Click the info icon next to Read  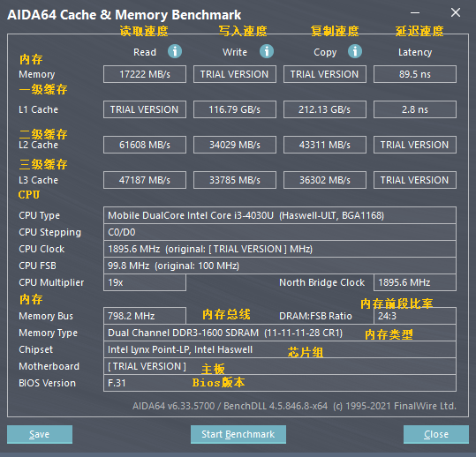(x=175, y=51)
